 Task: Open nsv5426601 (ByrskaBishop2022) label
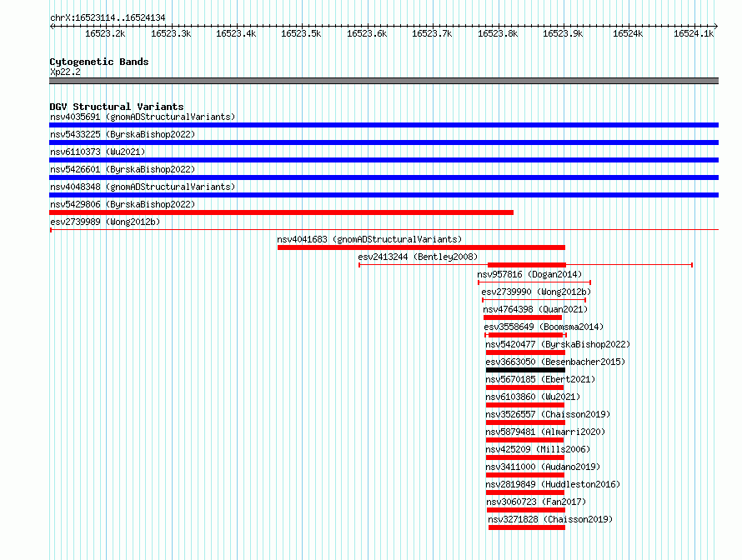(x=123, y=169)
